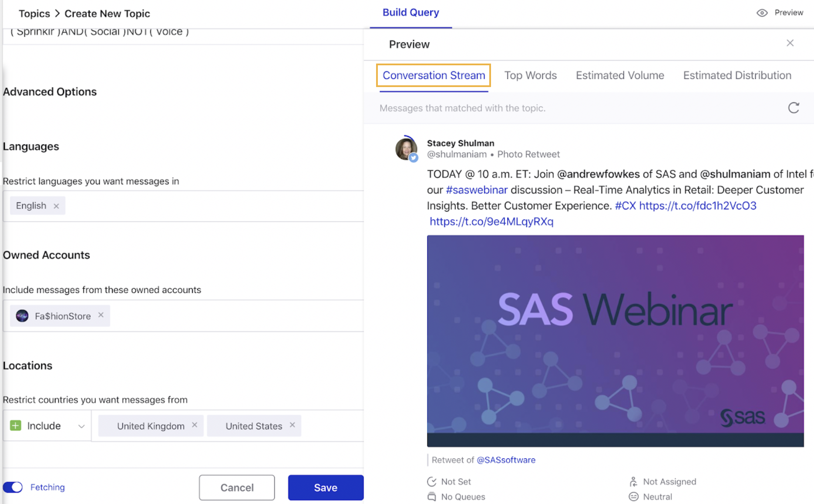814x504 pixels.
Task: Click the Fa$hionStore account avatar icon
Action: click(x=22, y=316)
